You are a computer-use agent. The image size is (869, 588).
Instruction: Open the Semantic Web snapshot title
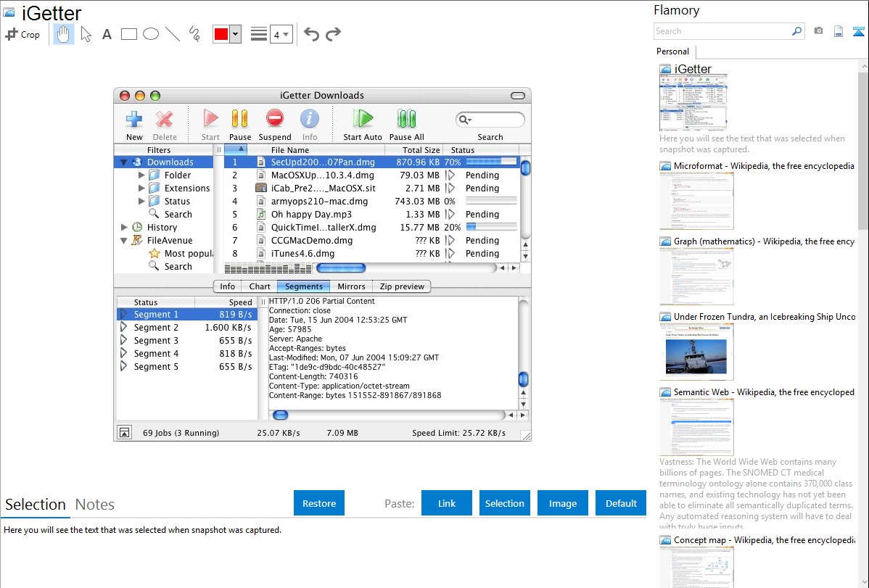764,392
